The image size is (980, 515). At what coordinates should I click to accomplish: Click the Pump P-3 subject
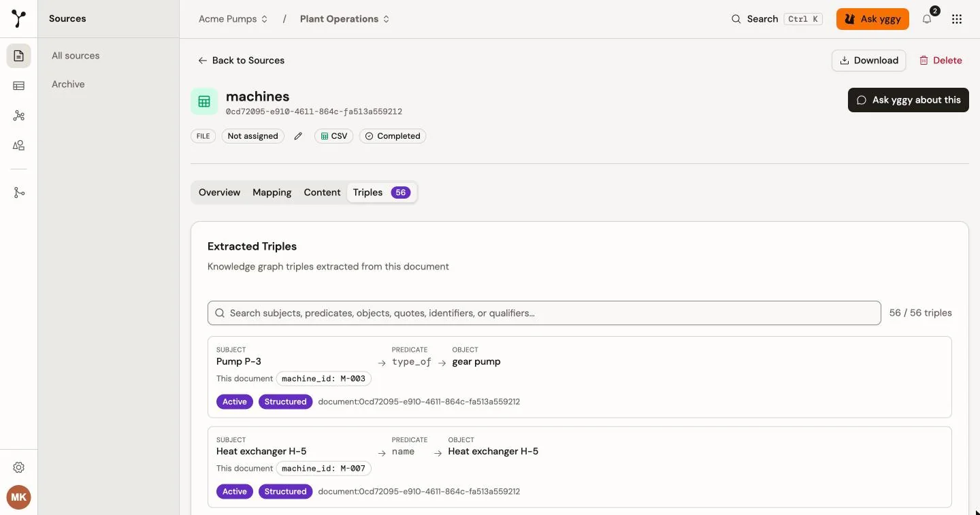[239, 362]
